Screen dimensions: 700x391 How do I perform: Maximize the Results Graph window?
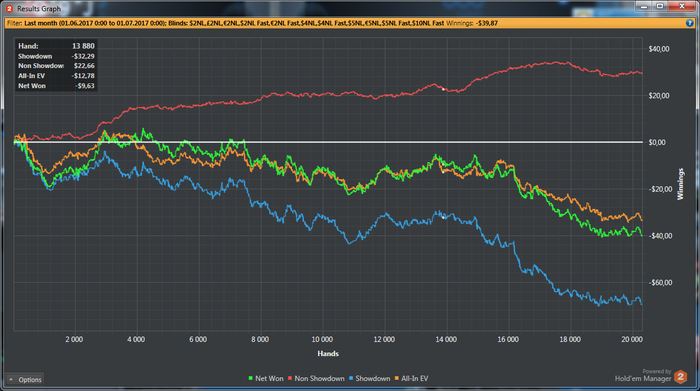click(660, 6)
